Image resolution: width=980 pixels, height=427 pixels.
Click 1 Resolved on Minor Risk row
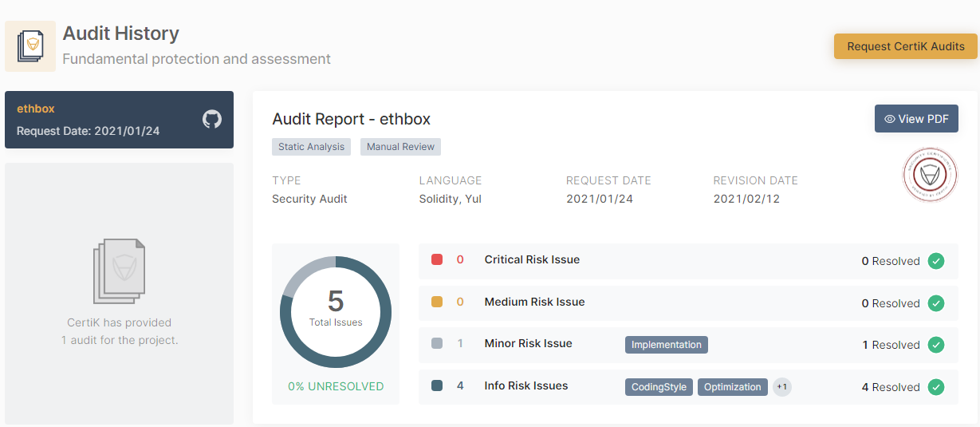tap(891, 345)
